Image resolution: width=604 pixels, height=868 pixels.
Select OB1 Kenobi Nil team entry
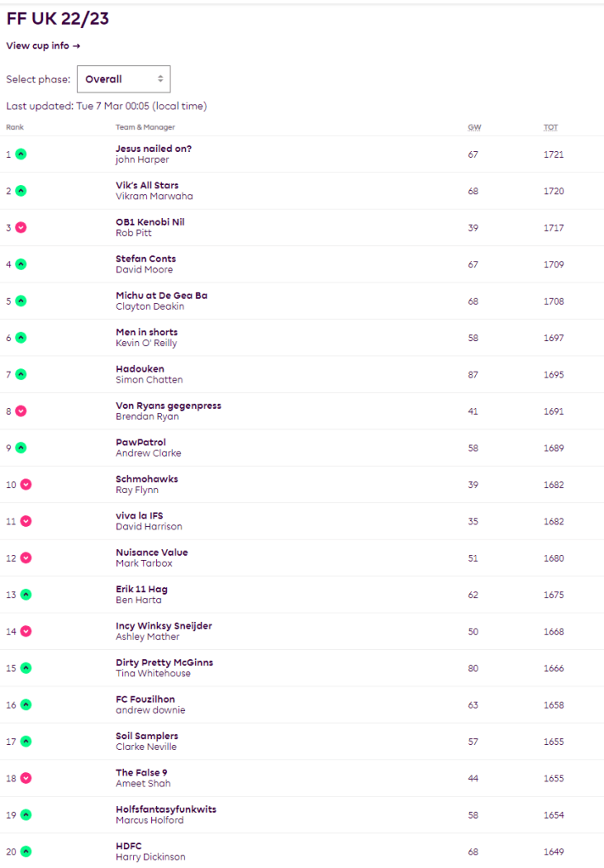[149, 221]
